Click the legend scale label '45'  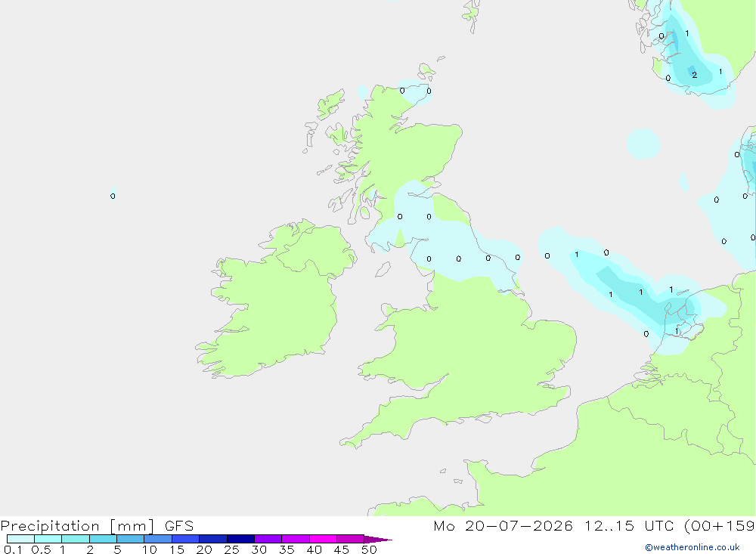point(342,549)
